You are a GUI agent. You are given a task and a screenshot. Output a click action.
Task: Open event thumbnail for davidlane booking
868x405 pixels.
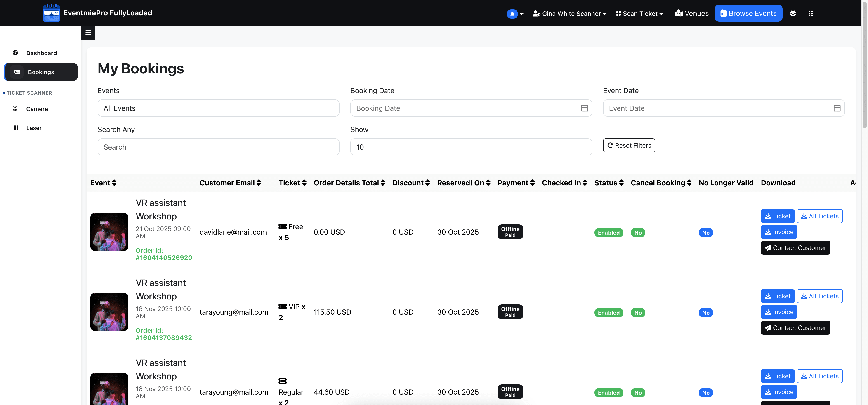109,232
